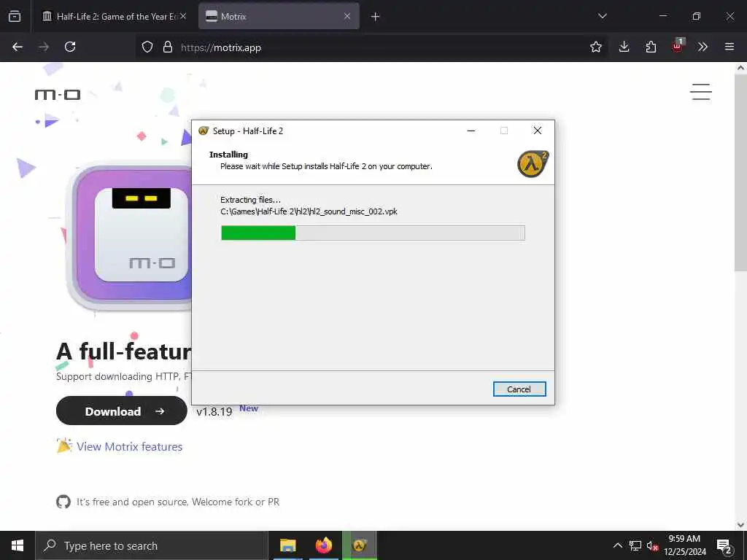Minimize the Half-Life 2 setup window
The height and width of the screenshot is (560, 747).
[x=471, y=131]
